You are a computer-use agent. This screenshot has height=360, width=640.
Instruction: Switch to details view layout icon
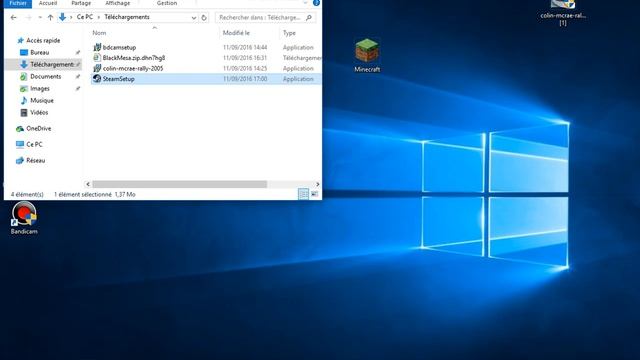303,194
